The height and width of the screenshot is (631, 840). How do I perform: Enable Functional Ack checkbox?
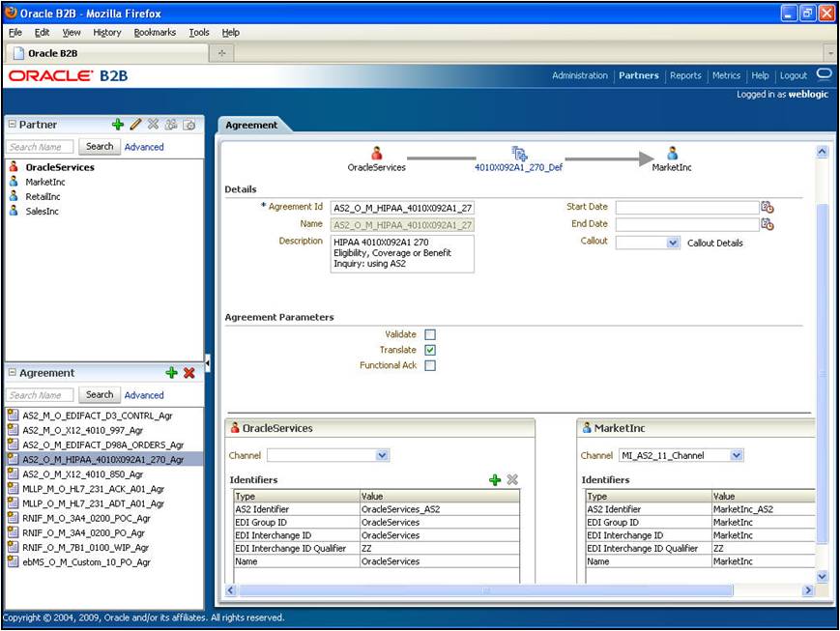430,365
